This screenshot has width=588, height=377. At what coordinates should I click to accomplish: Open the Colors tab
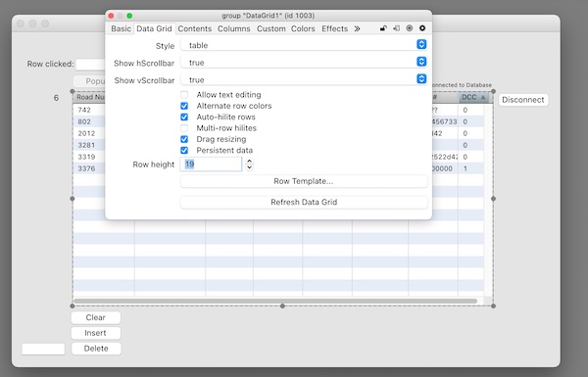pos(303,28)
